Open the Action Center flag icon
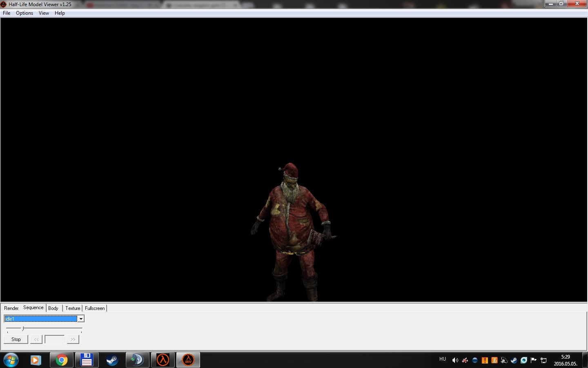 pyautogui.click(x=534, y=360)
